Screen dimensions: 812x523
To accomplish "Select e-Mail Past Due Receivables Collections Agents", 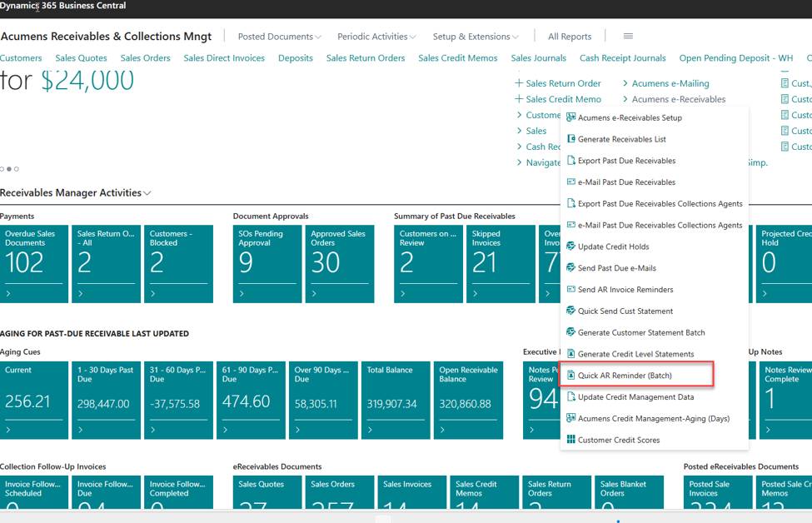I will [655, 225].
